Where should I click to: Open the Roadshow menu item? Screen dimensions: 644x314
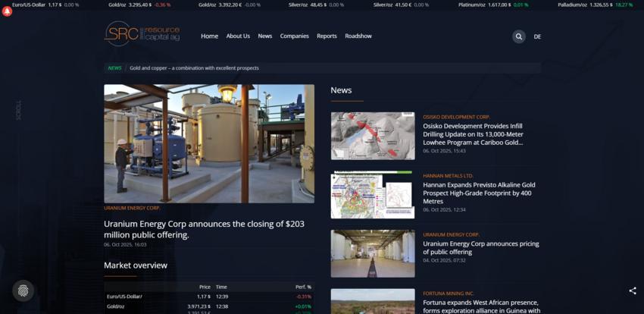click(358, 36)
